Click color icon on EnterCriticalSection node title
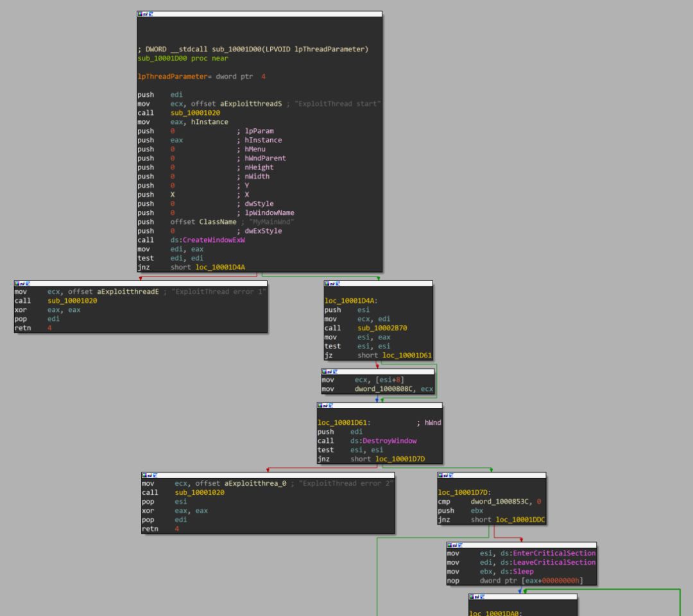The height and width of the screenshot is (616, 693). [449, 545]
